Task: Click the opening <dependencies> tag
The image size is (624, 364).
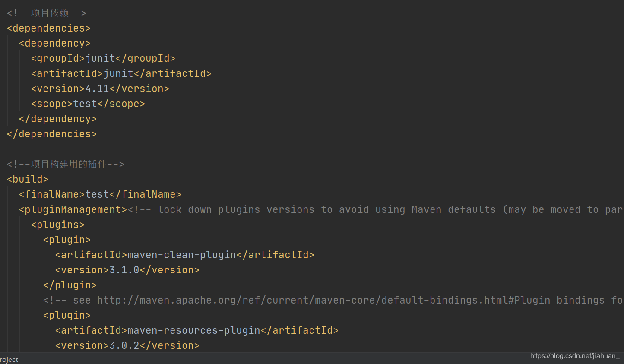Action: (x=49, y=28)
